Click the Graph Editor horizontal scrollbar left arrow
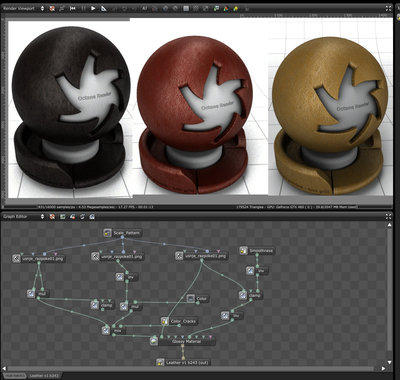 click(x=4, y=369)
